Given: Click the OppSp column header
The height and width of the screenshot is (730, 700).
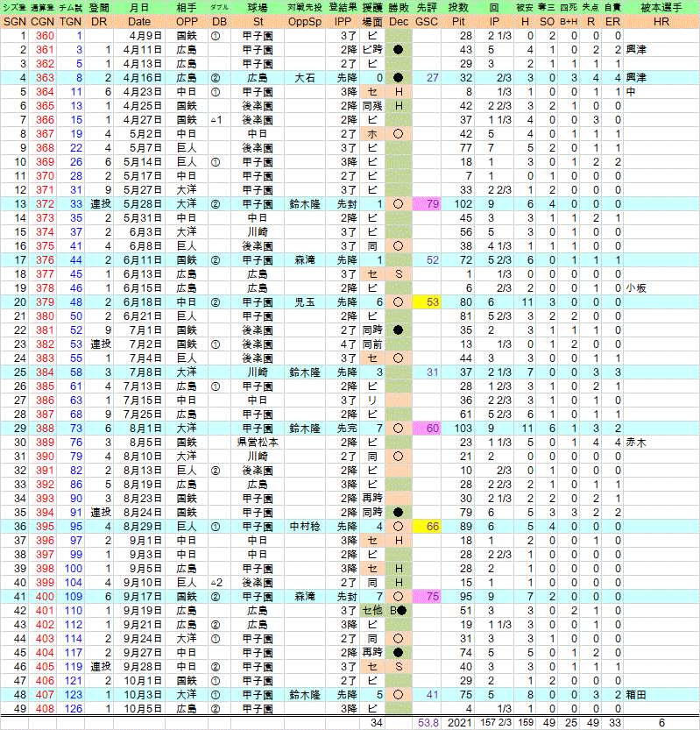Looking at the screenshot, I should coord(305,22).
